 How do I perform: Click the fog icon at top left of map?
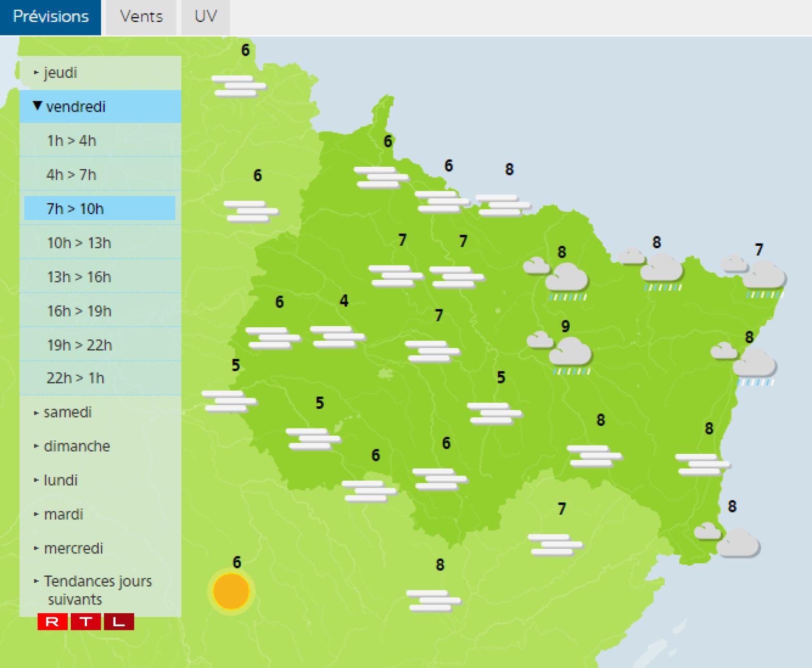238,86
